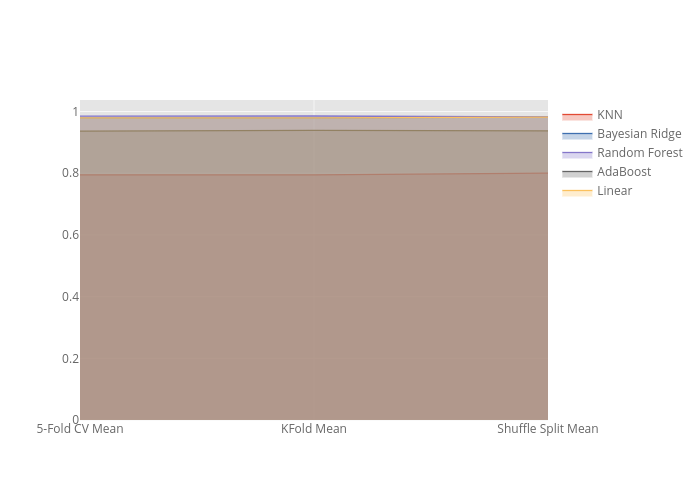The image size is (700, 500).
Task: Click the red KNN legend swatch
Action: pos(577,116)
